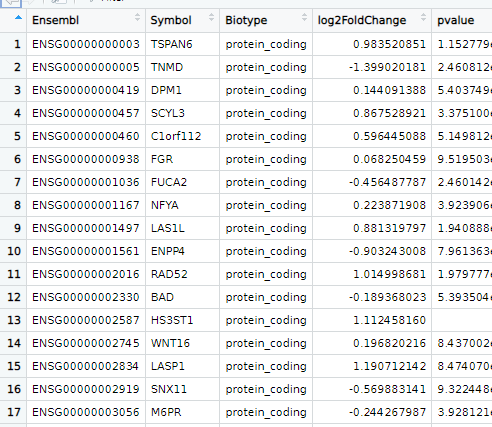Click the log2FoldChange column header text

pos(362,20)
